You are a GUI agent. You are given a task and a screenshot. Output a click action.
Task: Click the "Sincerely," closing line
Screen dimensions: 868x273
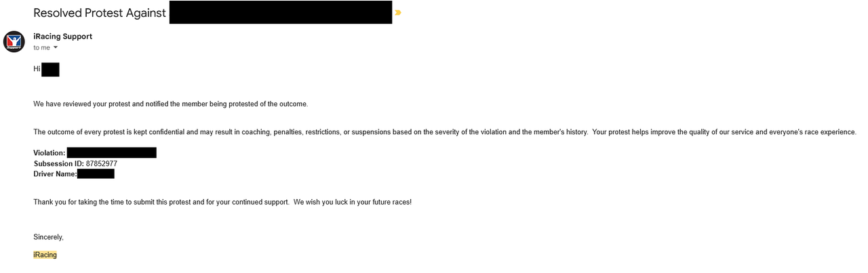48,237
